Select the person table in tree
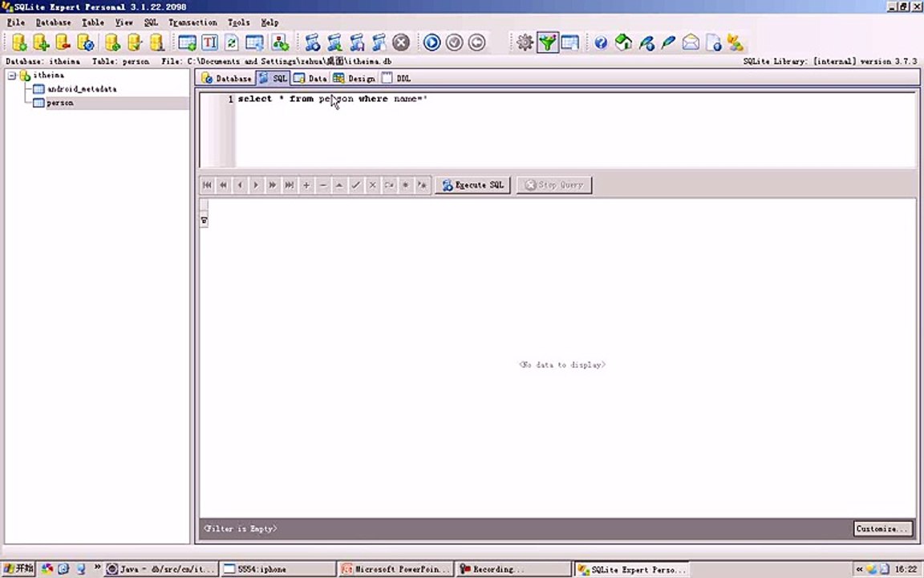Image resolution: width=924 pixels, height=578 pixels. [60, 103]
